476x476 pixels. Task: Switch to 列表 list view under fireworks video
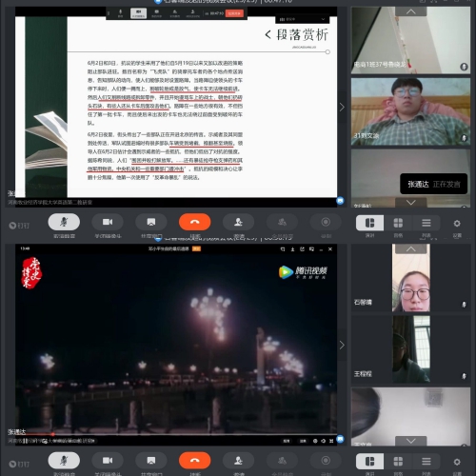426,462
